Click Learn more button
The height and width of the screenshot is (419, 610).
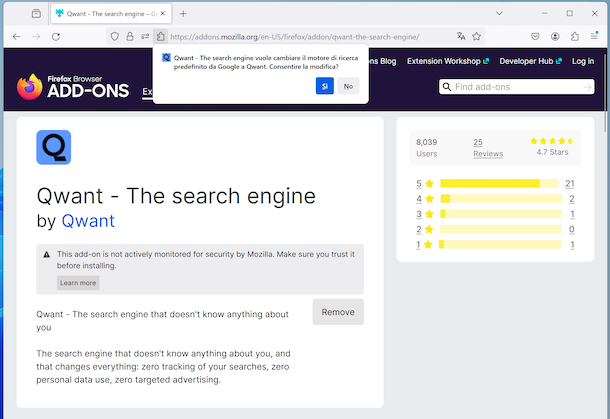coord(78,283)
